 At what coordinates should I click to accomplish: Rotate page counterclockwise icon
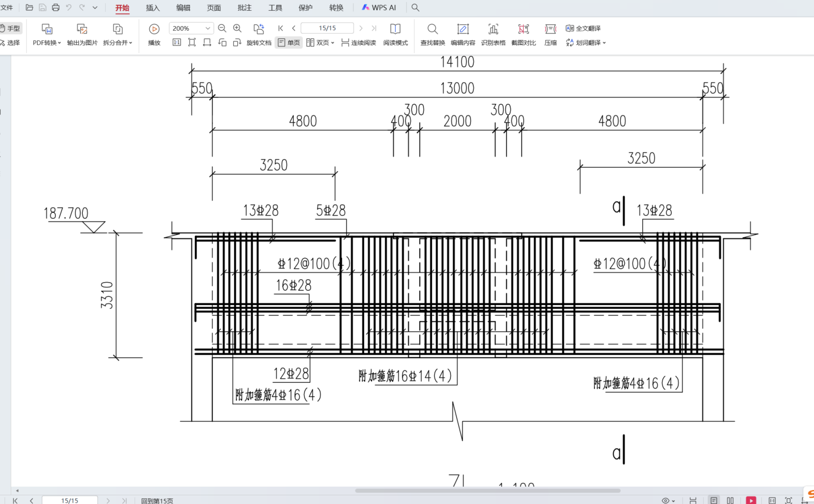click(x=222, y=42)
